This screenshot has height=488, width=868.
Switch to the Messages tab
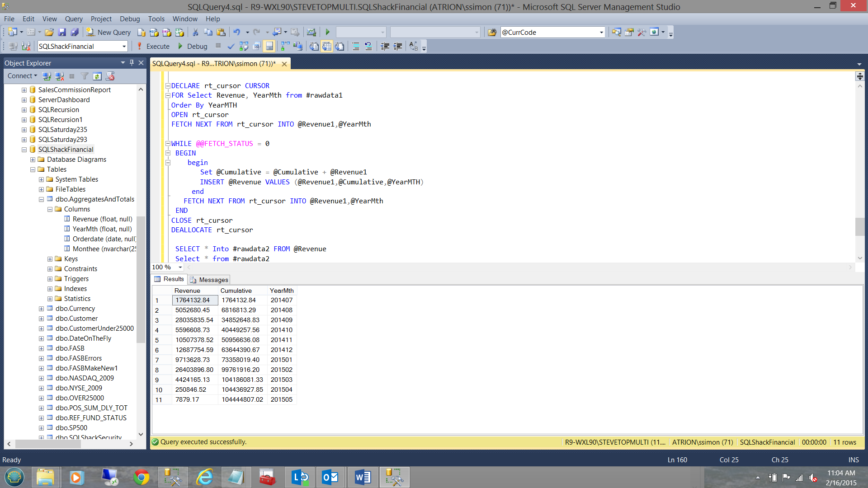pos(209,280)
